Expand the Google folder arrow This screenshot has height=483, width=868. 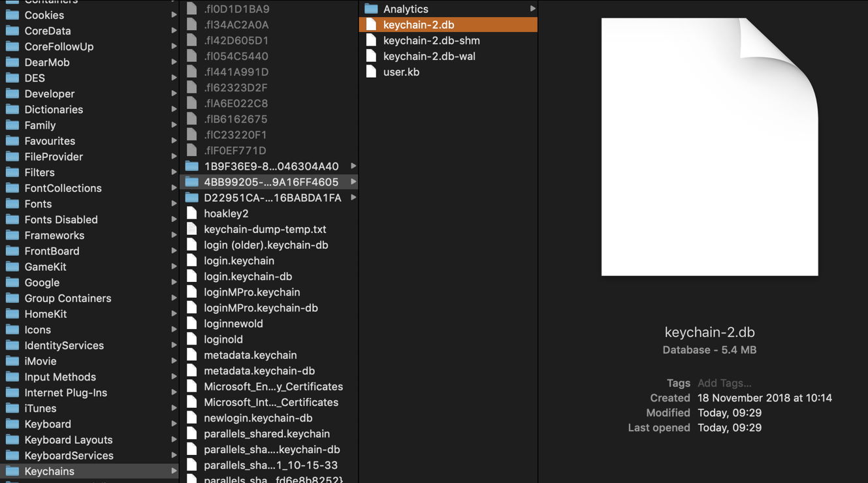point(174,282)
